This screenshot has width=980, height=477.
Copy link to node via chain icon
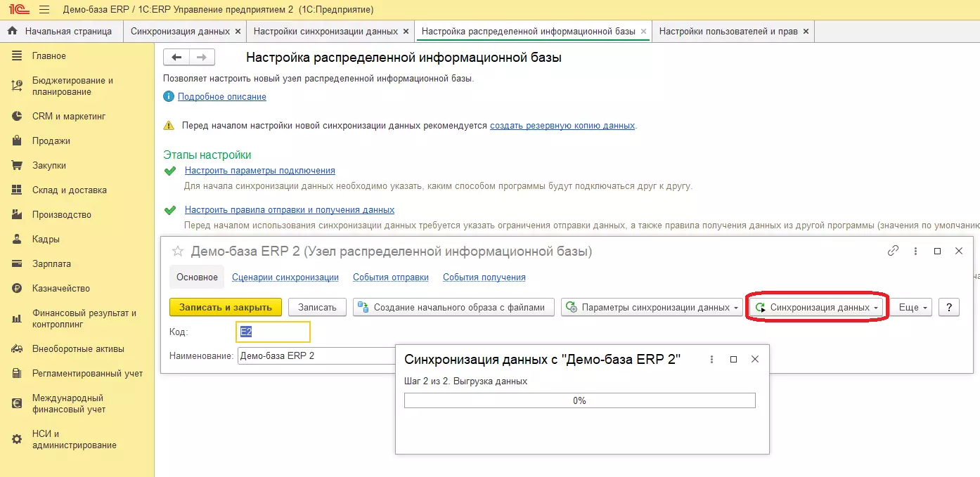tap(894, 251)
